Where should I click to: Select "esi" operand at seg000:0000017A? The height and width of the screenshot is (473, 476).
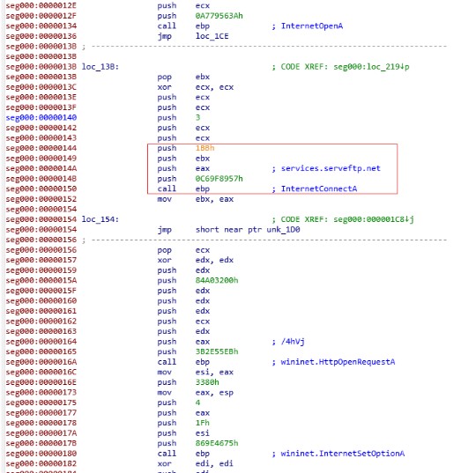click(x=203, y=433)
